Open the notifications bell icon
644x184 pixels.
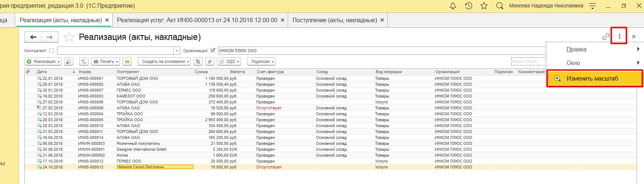(453, 6)
